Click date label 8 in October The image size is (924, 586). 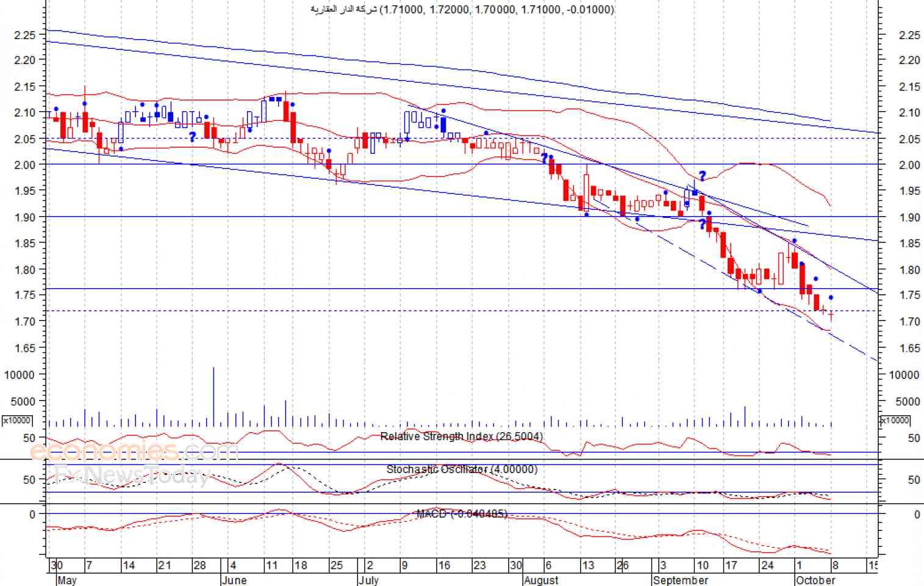(835, 565)
